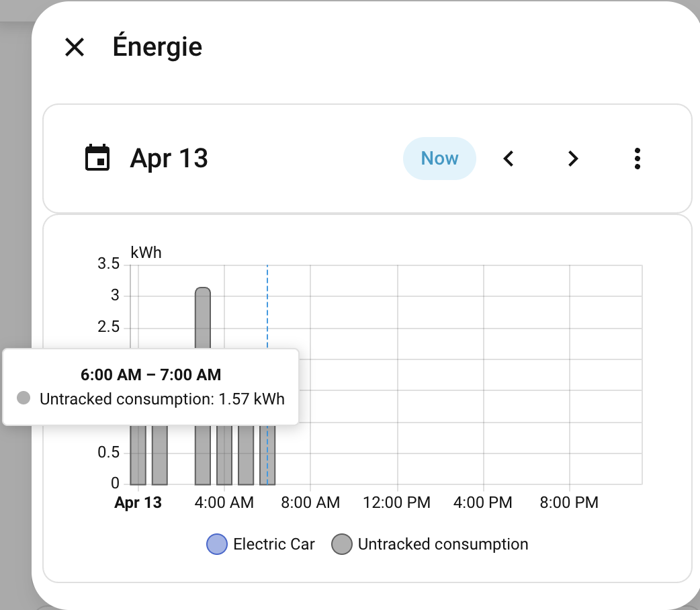
Task: Jump to current period with Now
Action: (439, 159)
